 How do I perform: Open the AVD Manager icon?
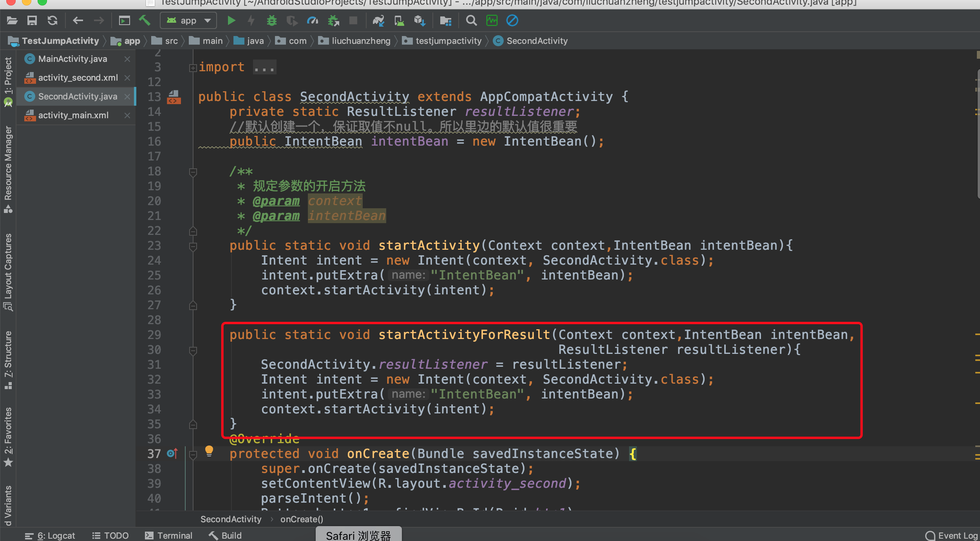399,20
